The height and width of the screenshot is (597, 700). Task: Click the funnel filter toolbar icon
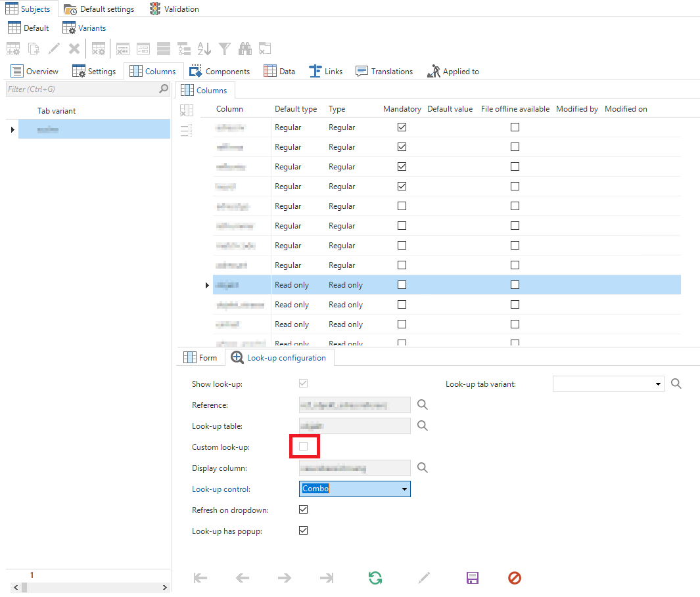click(225, 49)
